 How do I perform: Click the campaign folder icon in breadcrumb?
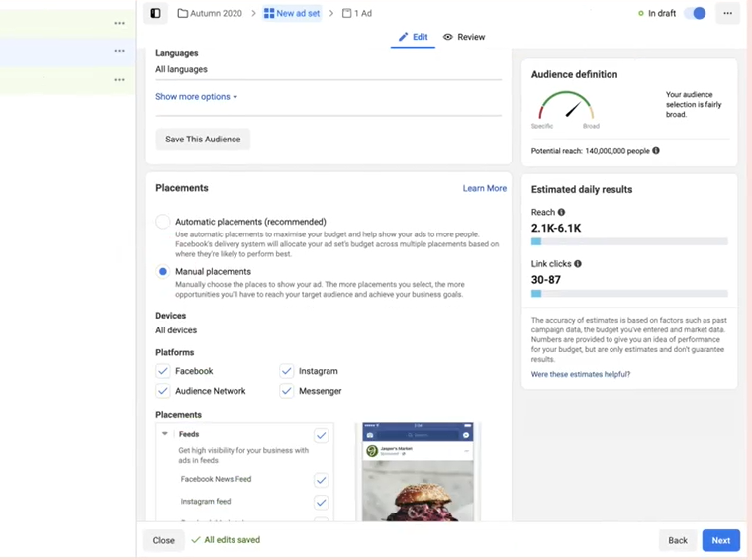[183, 13]
